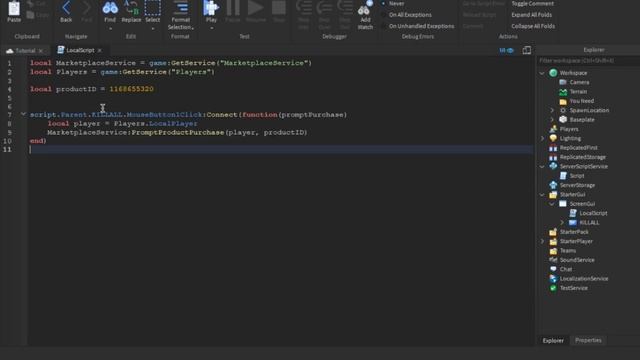This screenshot has width=640, height=360.
Task: Close the LocalScript tab
Action: click(100, 50)
